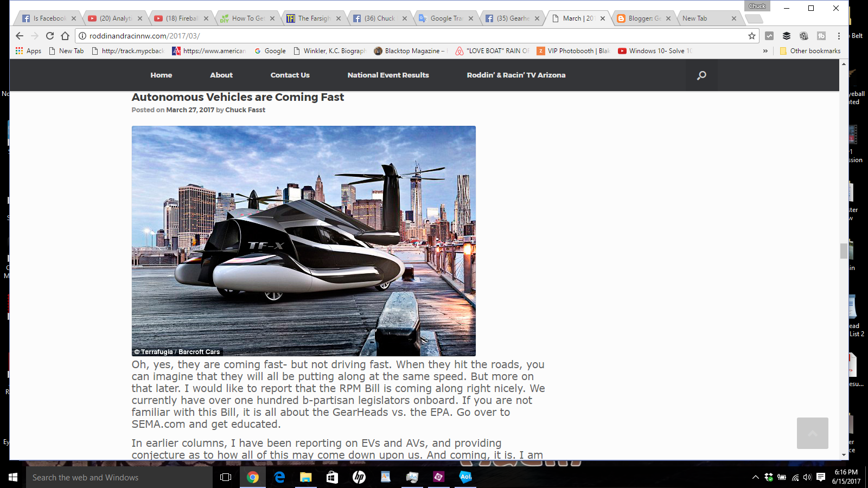Image resolution: width=868 pixels, height=488 pixels.
Task: Open the Chuck Fasst author link
Action: click(245, 110)
